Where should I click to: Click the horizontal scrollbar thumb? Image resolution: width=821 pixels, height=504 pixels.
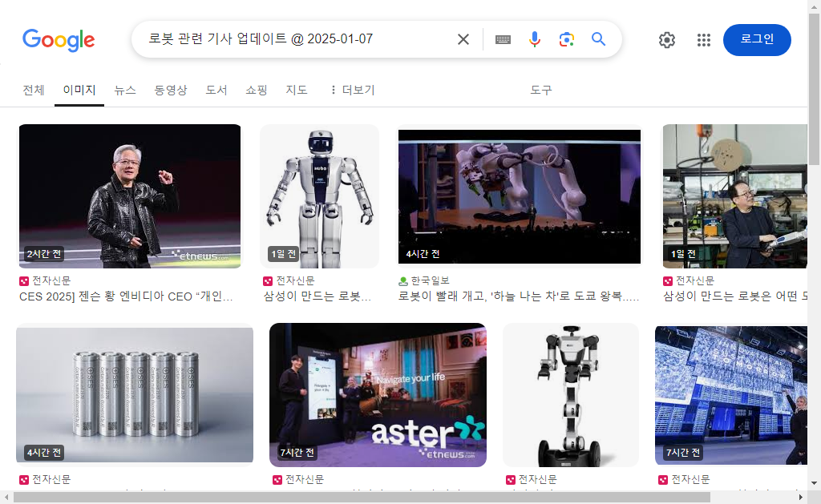(362, 498)
